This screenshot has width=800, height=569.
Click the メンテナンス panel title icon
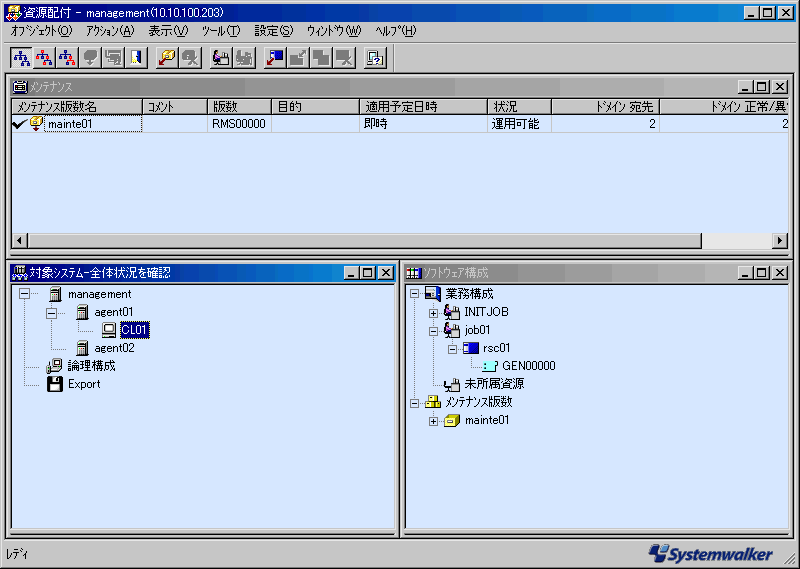[19, 87]
